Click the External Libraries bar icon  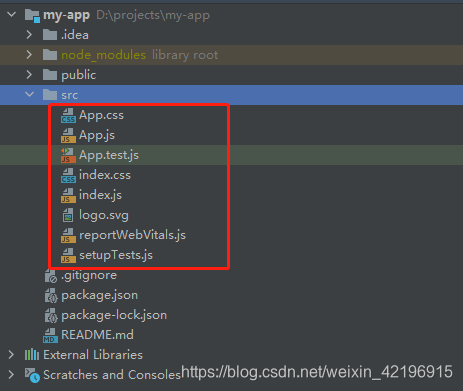(x=32, y=354)
